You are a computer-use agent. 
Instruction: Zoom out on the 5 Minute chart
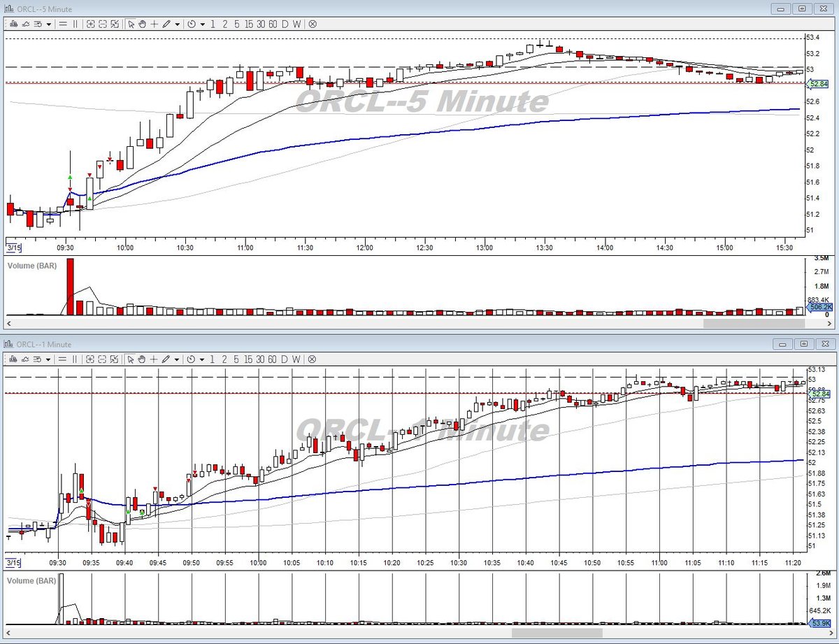[103, 24]
